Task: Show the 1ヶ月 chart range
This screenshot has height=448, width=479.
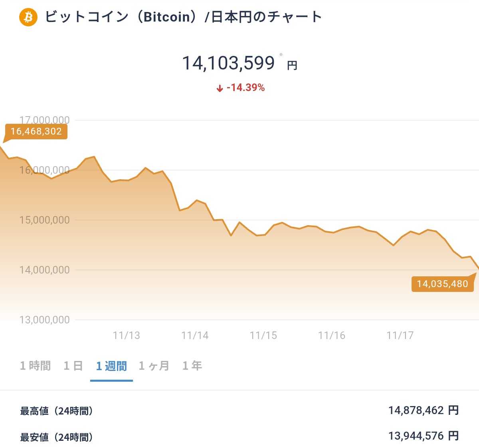Action: [154, 366]
